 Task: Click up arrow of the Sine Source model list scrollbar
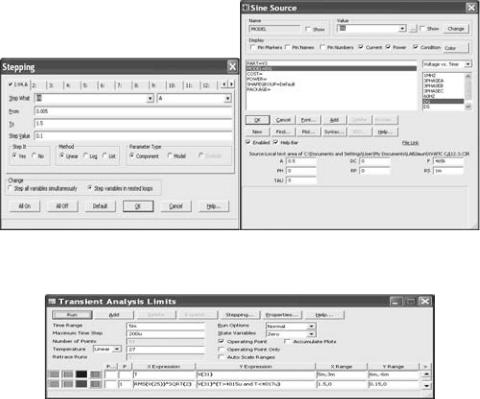(x=468, y=76)
